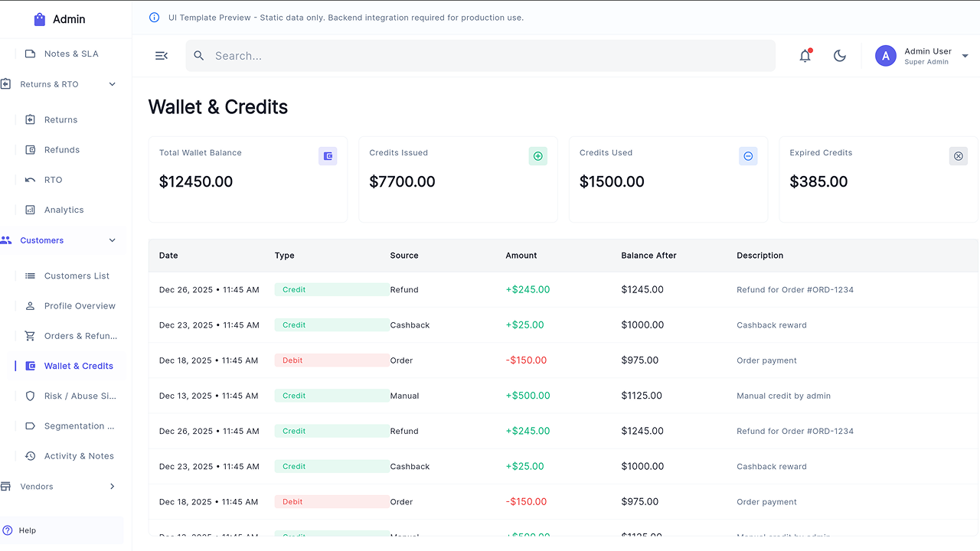This screenshot has height=551, width=980.
Task: Click the Help question mark icon
Action: point(8,530)
